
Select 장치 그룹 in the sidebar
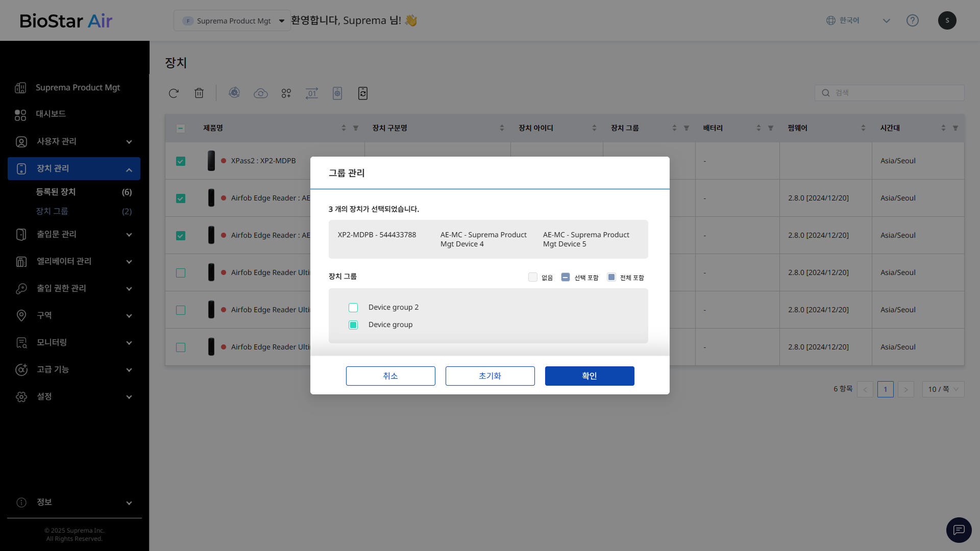pos(52,211)
